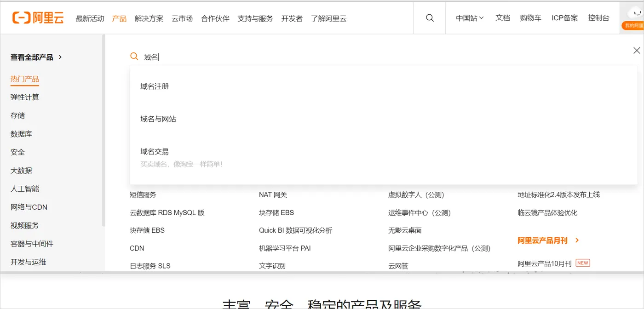Open the 云市场 menu

pos(182,18)
